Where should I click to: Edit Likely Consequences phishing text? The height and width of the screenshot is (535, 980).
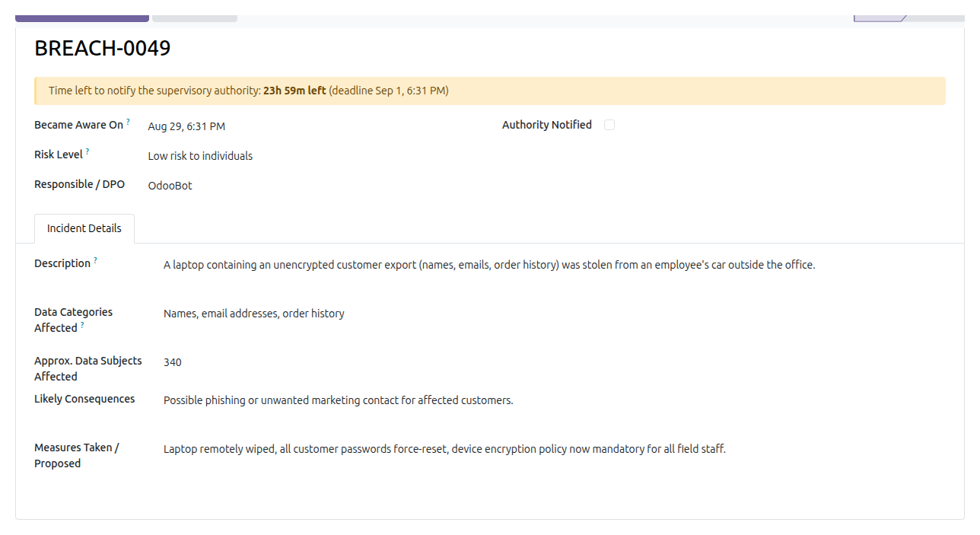coord(339,400)
